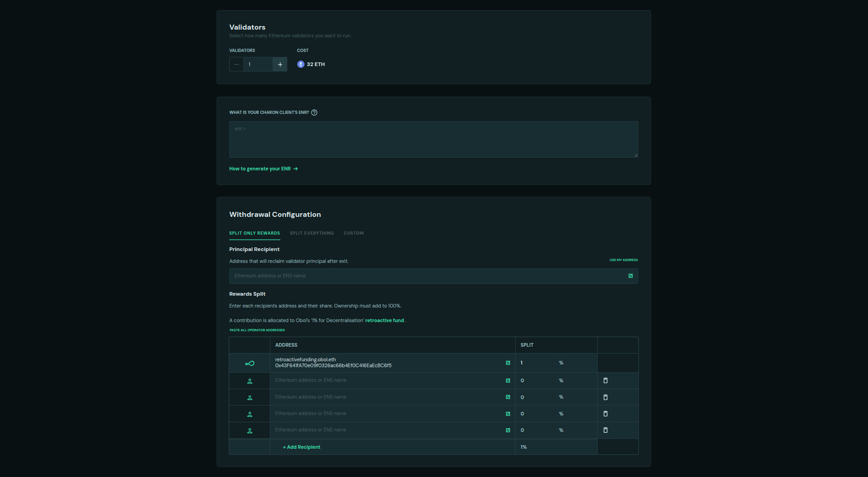The width and height of the screenshot is (868, 477).
Task: Click the Charon client ENR textarea
Action: click(434, 139)
